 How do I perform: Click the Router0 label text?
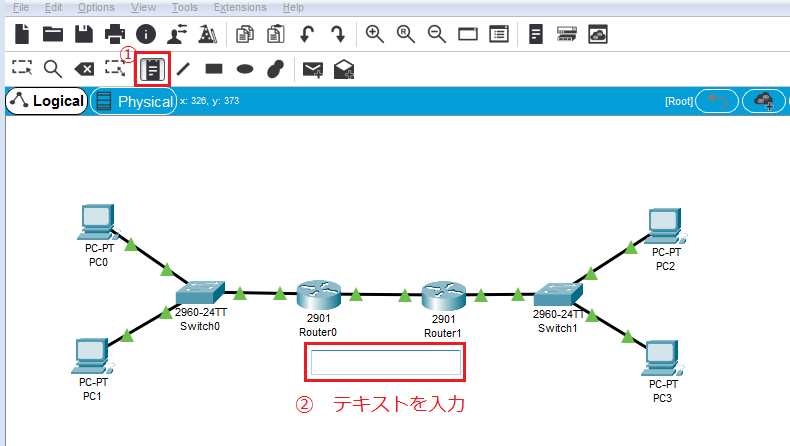(x=318, y=332)
